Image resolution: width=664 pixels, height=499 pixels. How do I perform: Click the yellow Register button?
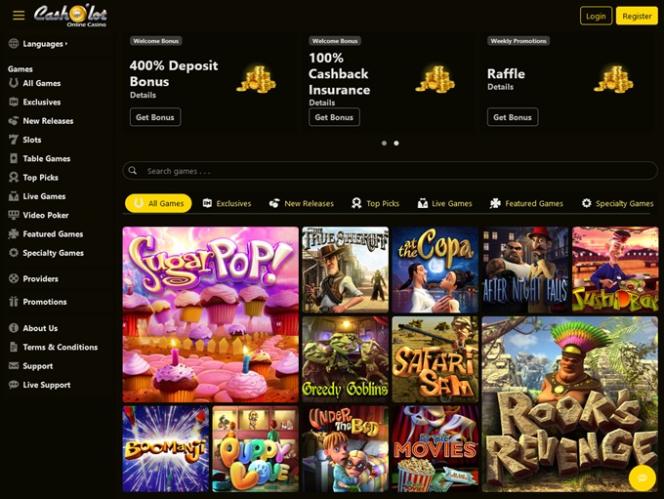click(637, 16)
